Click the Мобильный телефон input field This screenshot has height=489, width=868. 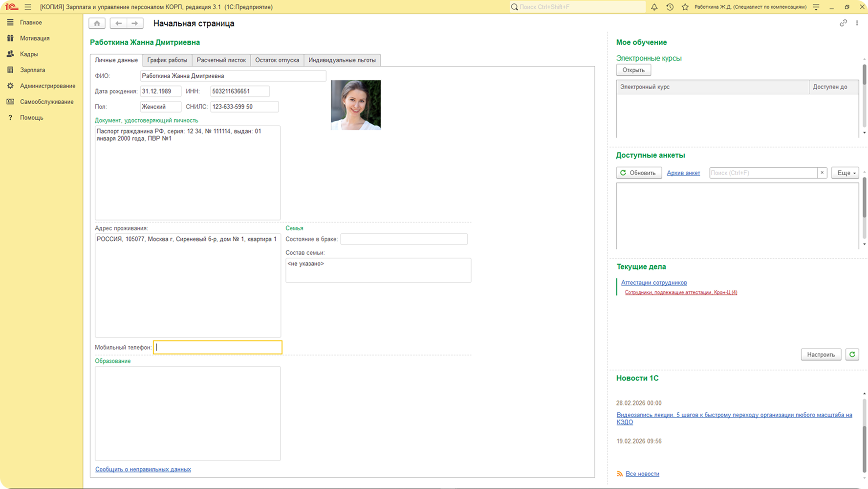217,347
